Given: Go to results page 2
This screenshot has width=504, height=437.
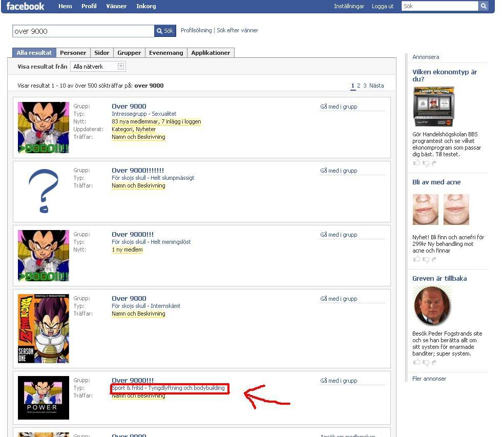Looking at the screenshot, I should pos(359,86).
